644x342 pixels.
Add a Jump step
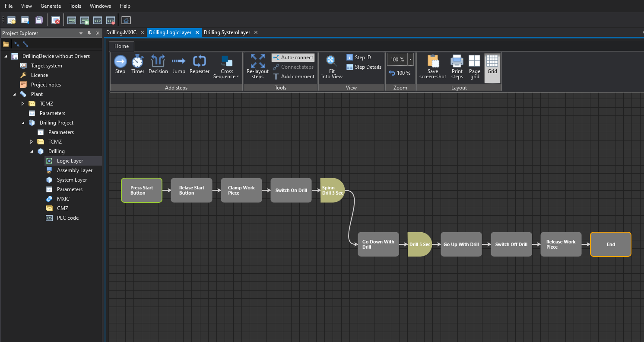click(178, 64)
